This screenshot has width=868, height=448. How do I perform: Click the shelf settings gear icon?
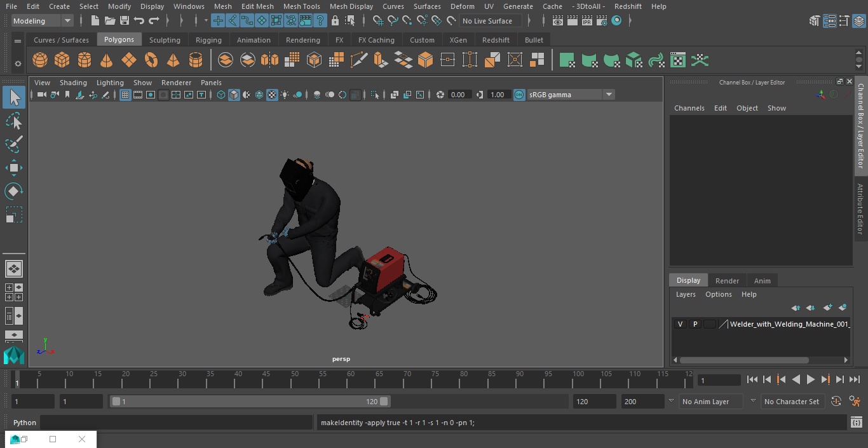point(18,64)
